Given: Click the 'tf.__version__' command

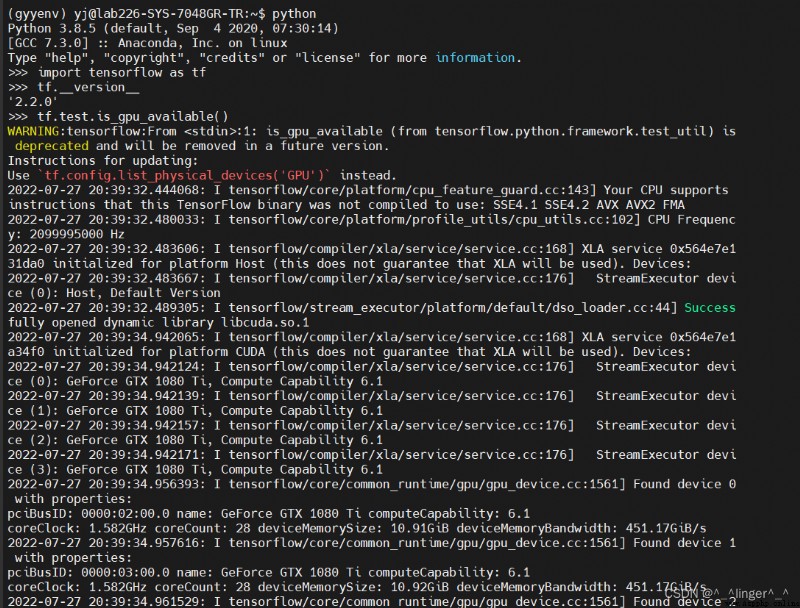Looking at the screenshot, I should click(x=88, y=87).
